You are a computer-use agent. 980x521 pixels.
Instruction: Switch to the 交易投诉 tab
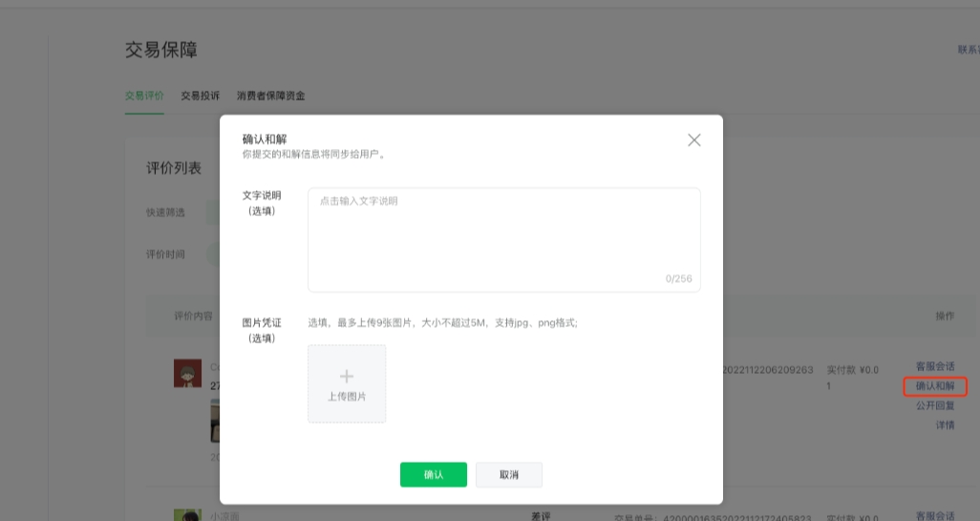click(x=200, y=96)
